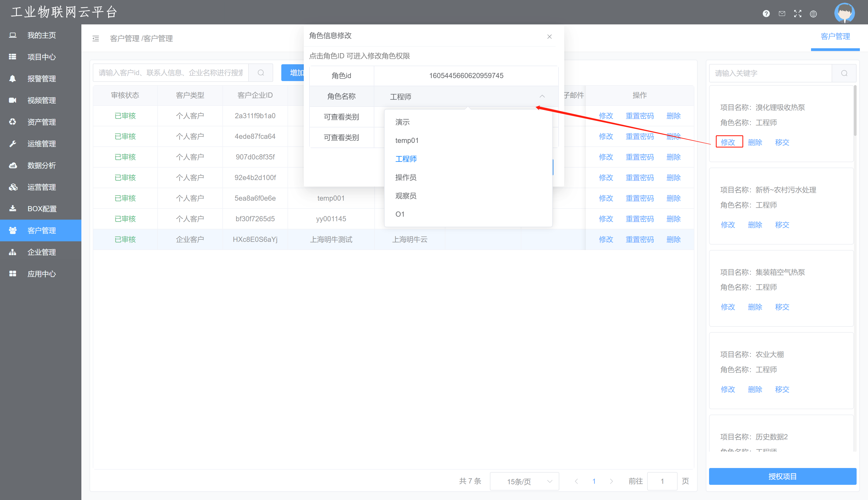
Task: Click the 审核状态 column header
Action: pos(125,95)
